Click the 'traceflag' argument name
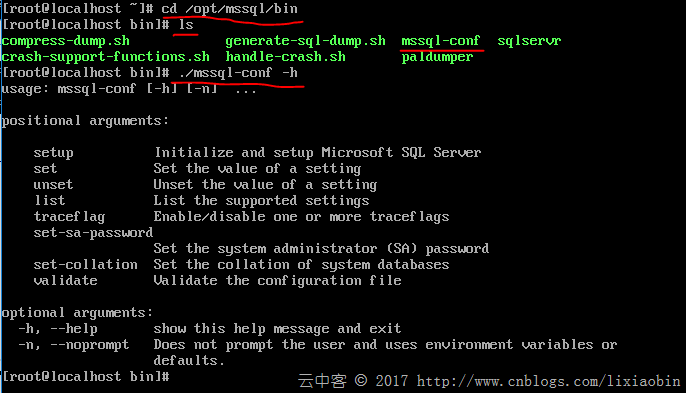 point(69,217)
